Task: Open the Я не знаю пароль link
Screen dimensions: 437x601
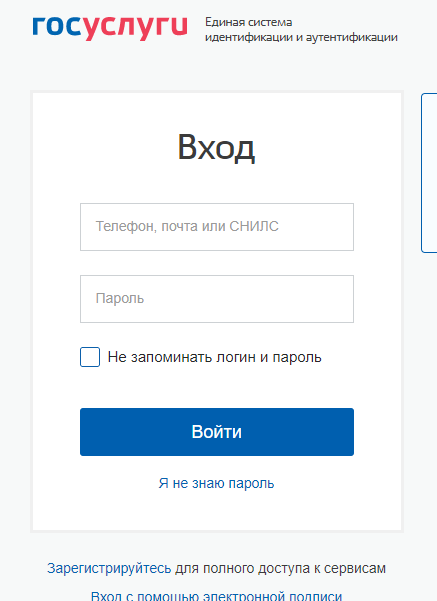Action: [216, 483]
